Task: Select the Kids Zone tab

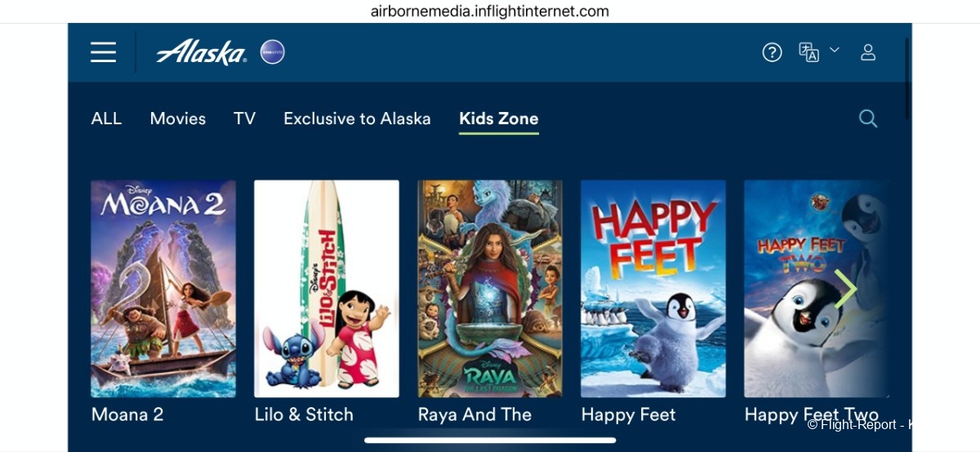Action: 499,119
